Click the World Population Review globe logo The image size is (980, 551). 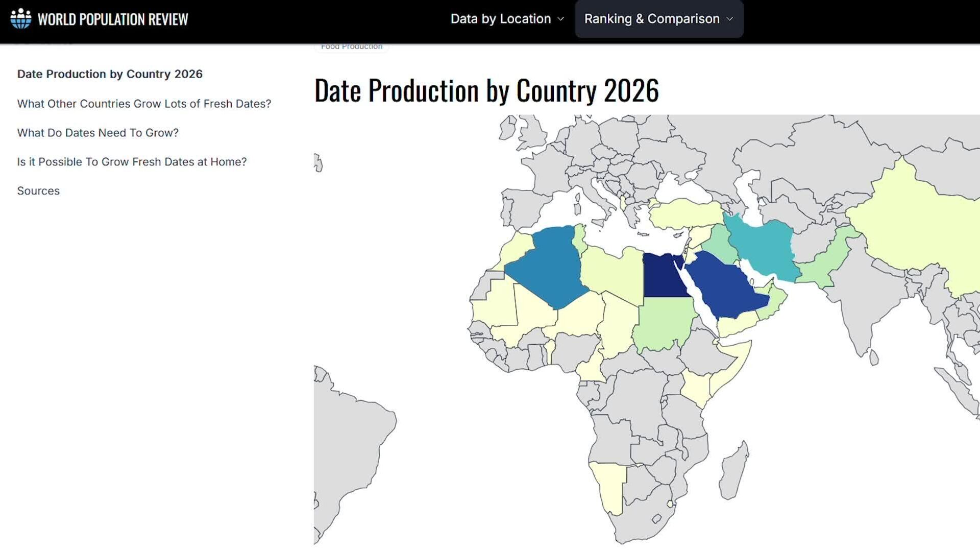pyautogui.click(x=21, y=19)
